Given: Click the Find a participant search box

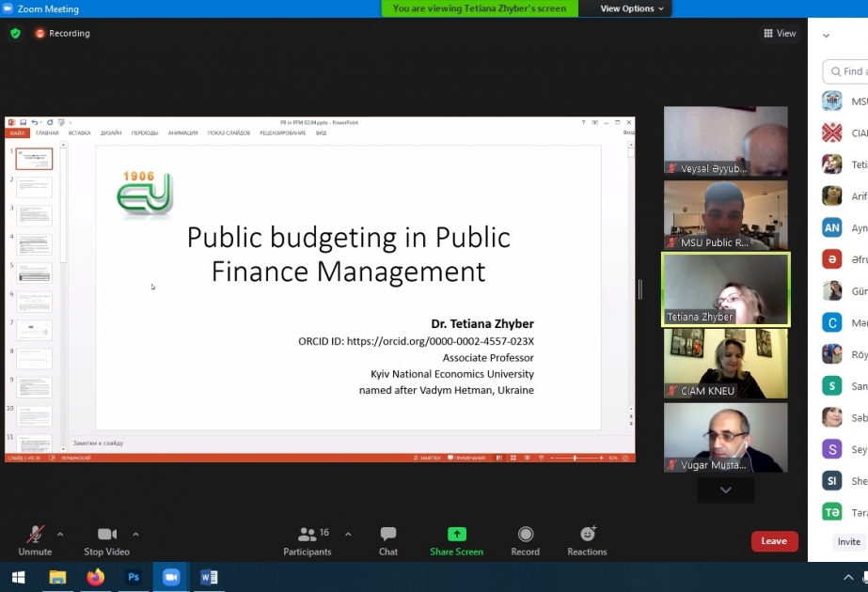Looking at the screenshot, I should click(x=845, y=71).
